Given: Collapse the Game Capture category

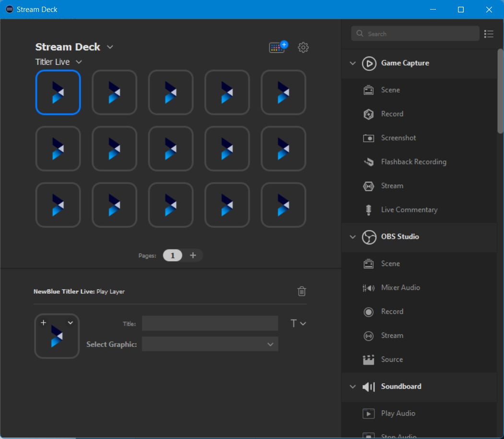Looking at the screenshot, I should (x=352, y=63).
